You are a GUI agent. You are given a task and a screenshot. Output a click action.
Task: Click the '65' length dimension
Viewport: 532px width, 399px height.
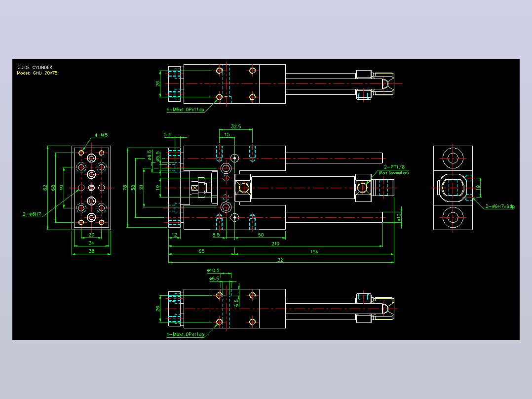click(x=201, y=251)
